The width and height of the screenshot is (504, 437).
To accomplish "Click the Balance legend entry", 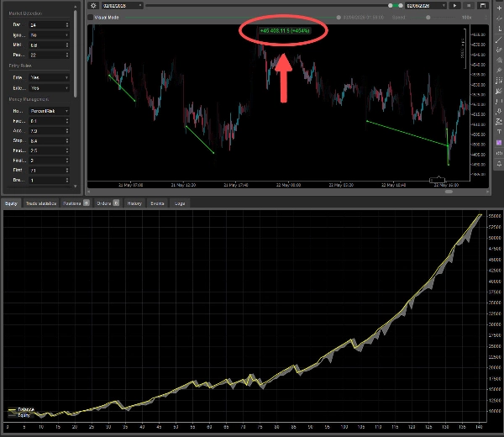I will point(21,409).
